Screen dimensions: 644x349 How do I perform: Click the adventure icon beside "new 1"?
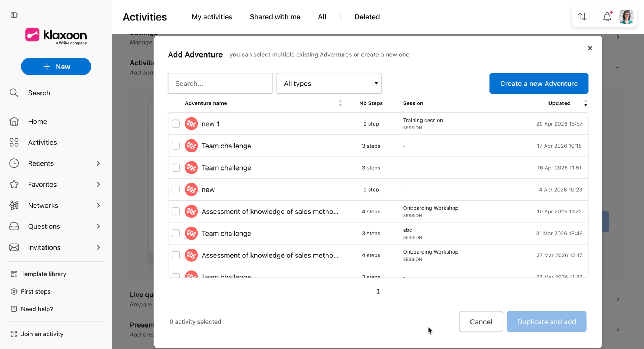click(191, 124)
